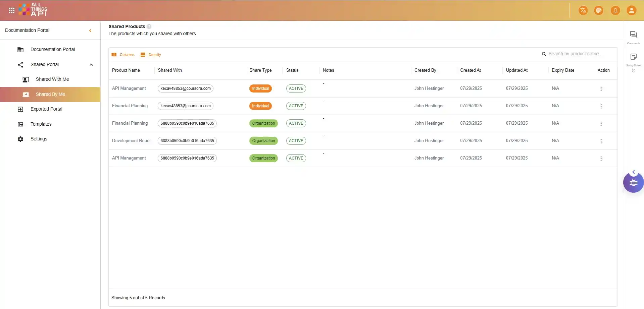Open the theme palette icon
This screenshot has width=644, height=309.
[x=599, y=10]
